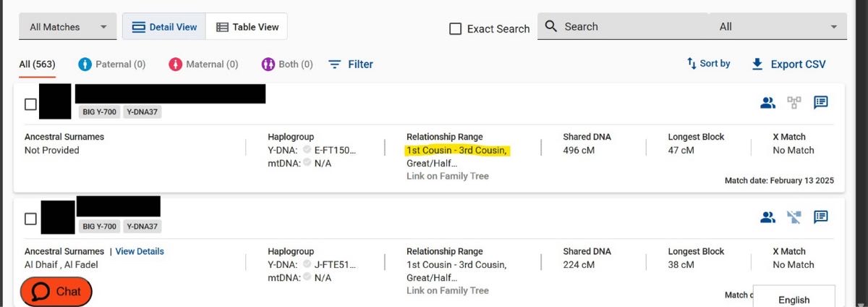Open notes icon on first match
Image resolution: width=868 pixels, height=307 pixels.
point(820,103)
